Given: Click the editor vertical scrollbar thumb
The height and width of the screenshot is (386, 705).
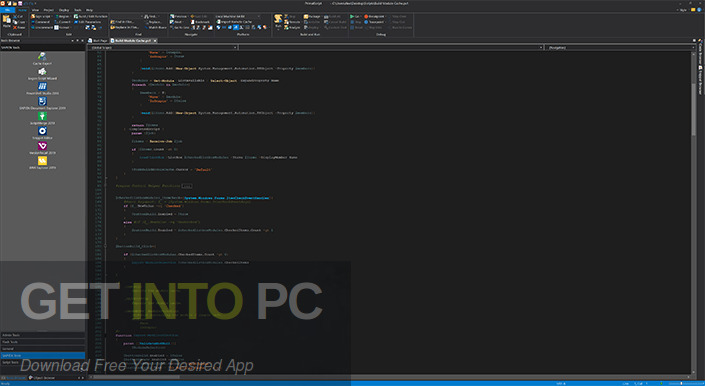Looking at the screenshot, I should (x=693, y=110).
